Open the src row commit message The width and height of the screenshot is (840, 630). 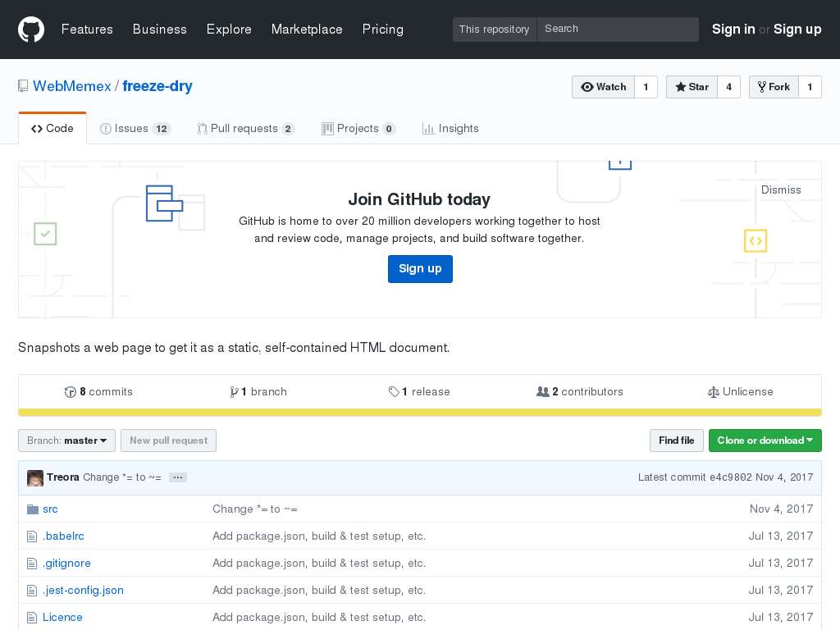255,509
